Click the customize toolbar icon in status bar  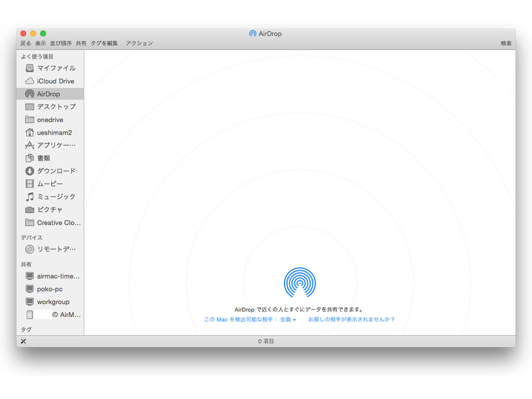click(23, 341)
